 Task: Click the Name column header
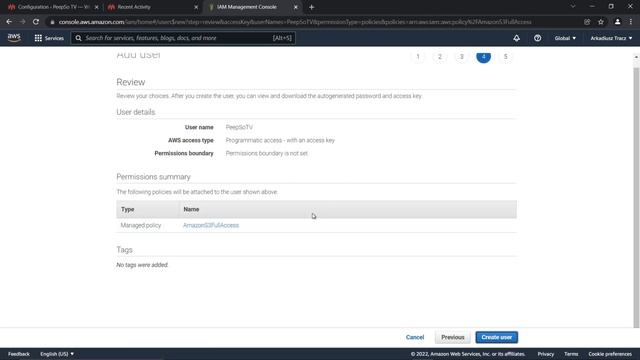[x=191, y=209]
